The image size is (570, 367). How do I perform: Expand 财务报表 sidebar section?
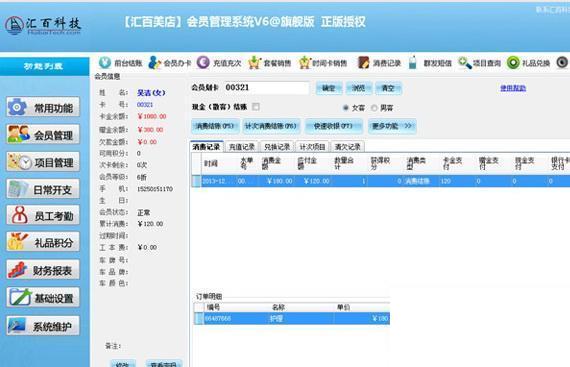pos(43,270)
